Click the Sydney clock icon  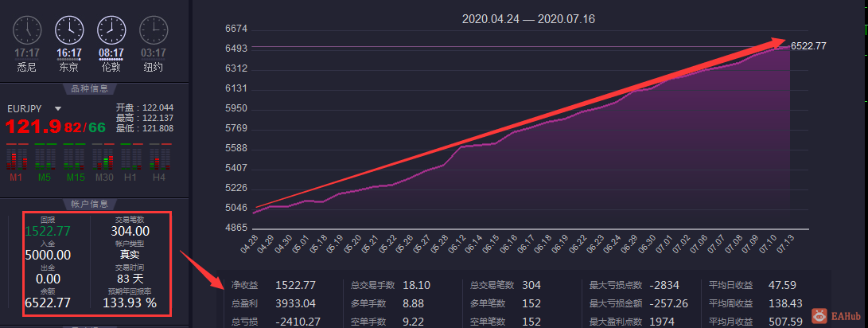click(26, 30)
